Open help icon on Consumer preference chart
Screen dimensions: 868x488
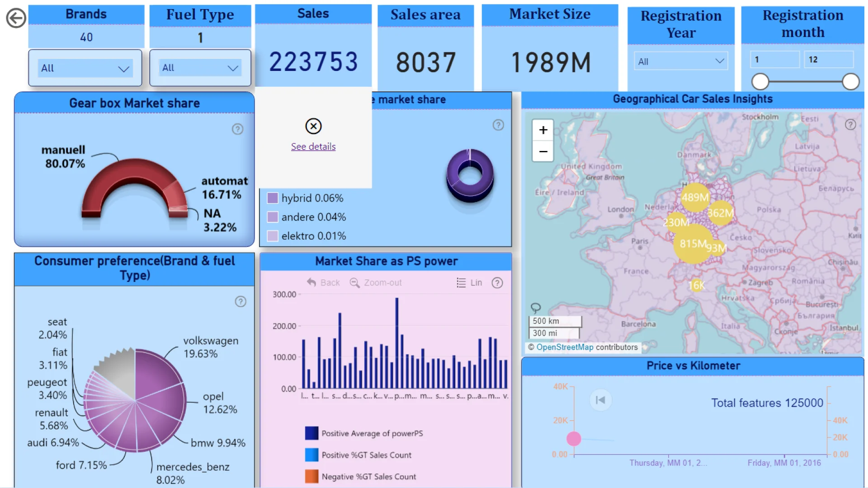241,301
